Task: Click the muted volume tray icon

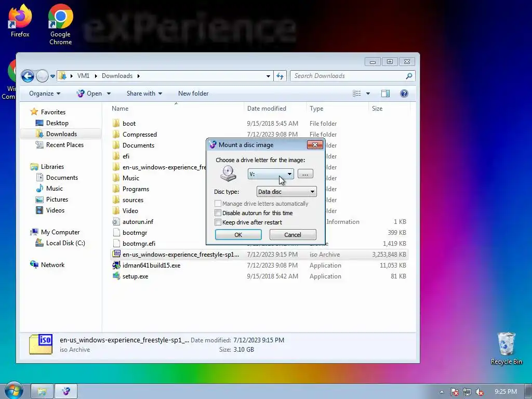Action: pyautogui.click(x=480, y=392)
